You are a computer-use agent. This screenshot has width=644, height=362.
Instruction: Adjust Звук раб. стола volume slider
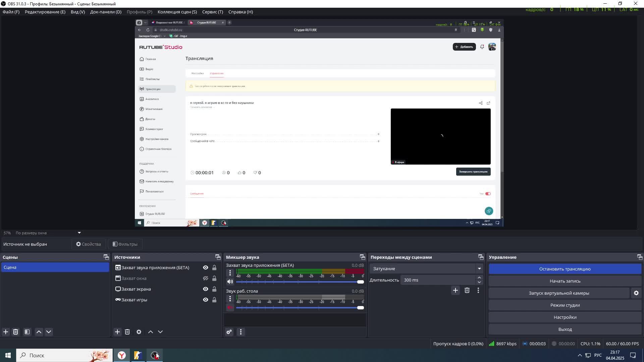[x=300, y=308]
